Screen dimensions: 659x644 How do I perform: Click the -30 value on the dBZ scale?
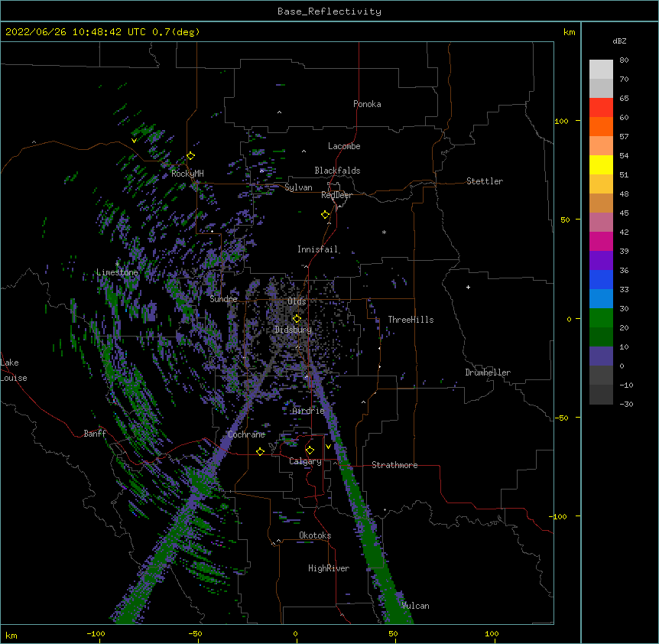pos(626,404)
